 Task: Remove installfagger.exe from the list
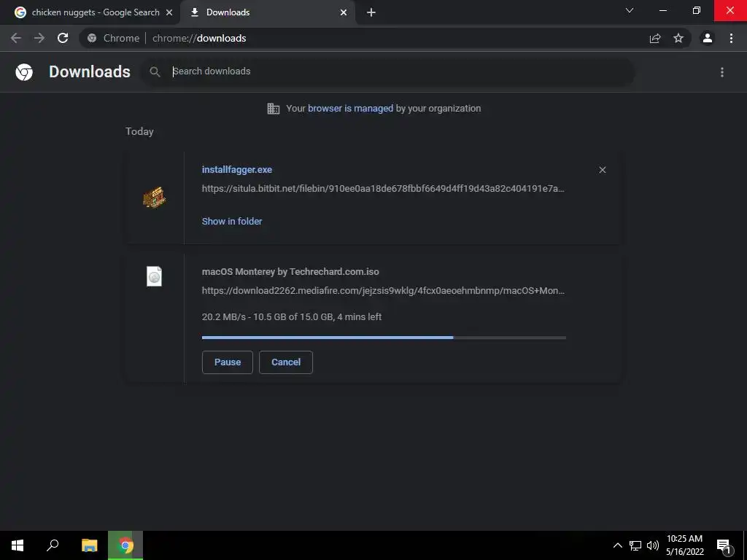pos(602,170)
